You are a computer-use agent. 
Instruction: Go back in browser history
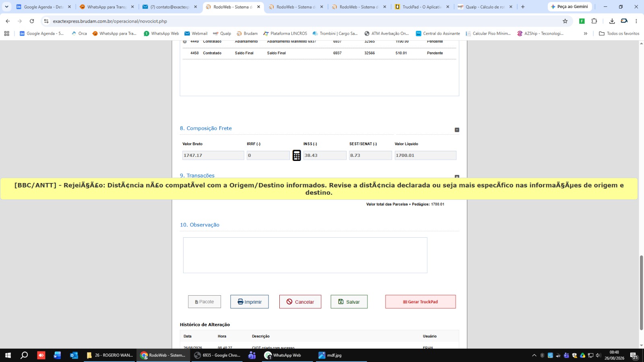pos(8,21)
